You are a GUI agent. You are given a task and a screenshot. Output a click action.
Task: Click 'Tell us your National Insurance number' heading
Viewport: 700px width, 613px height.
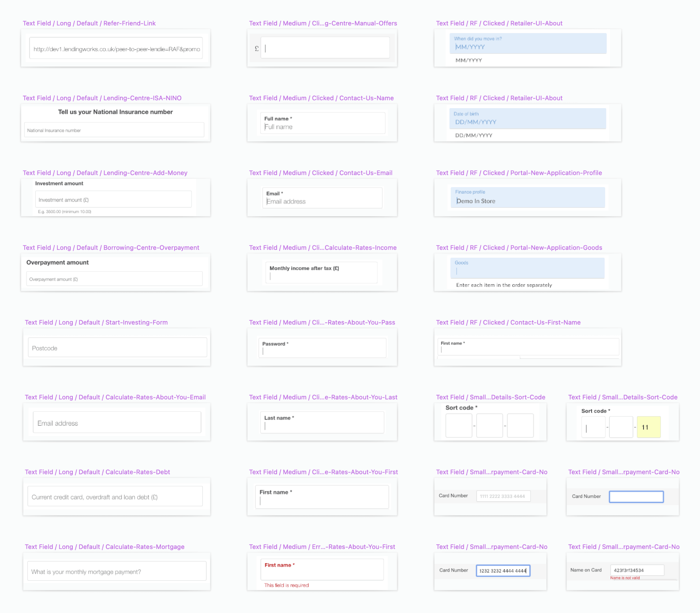[x=116, y=112]
